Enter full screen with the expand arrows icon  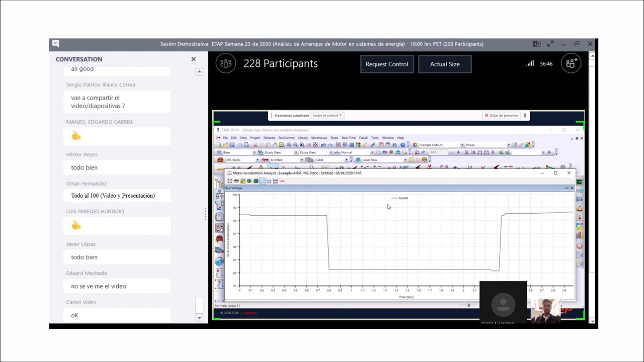550,44
